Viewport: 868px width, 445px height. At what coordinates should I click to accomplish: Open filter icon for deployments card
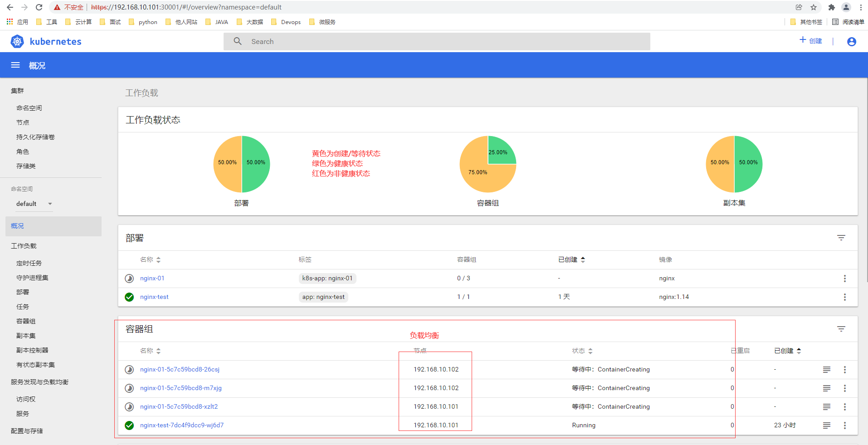coord(841,238)
